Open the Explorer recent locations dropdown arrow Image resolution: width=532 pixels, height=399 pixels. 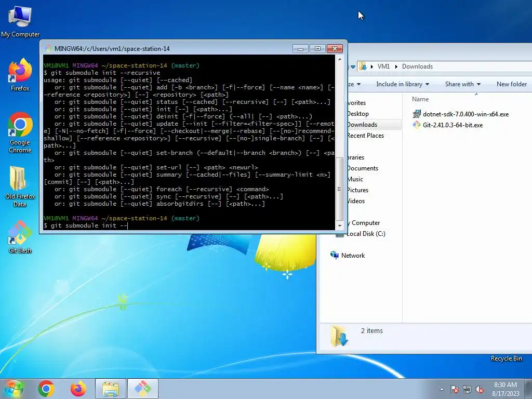[x=353, y=66]
